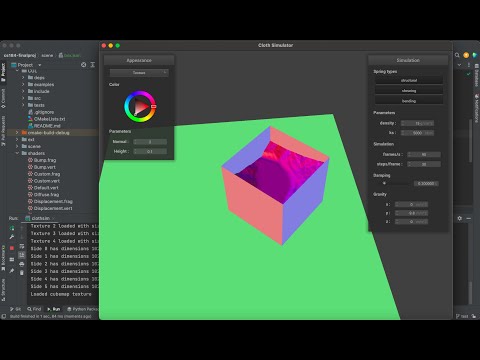The height and width of the screenshot is (360, 480).
Task: Open the Commit side tab
Action: pos(3,98)
